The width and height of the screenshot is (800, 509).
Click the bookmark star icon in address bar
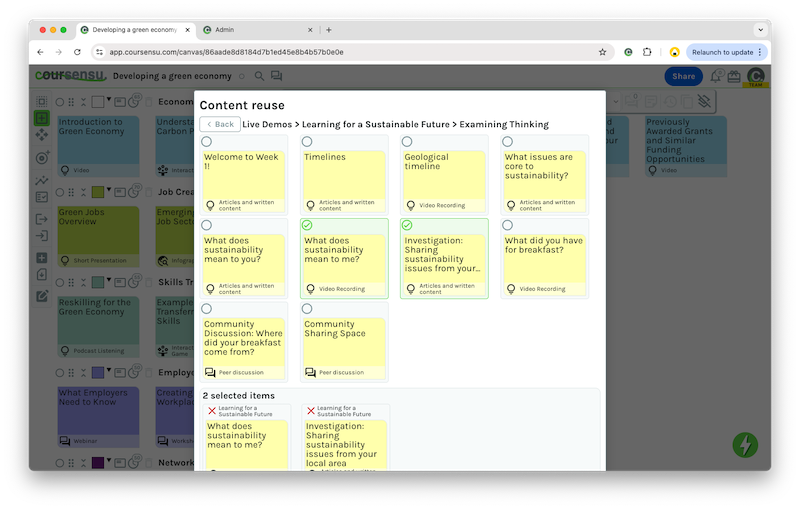[x=602, y=52]
